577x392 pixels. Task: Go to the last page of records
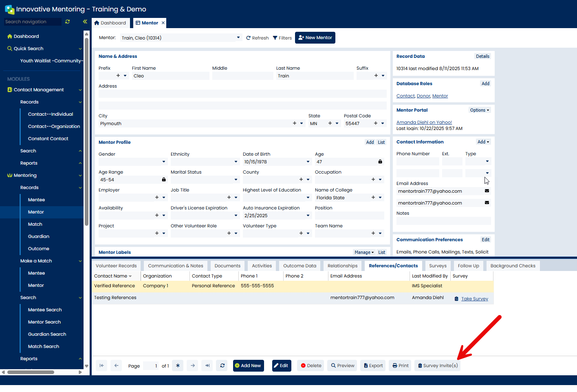(207, 366)
